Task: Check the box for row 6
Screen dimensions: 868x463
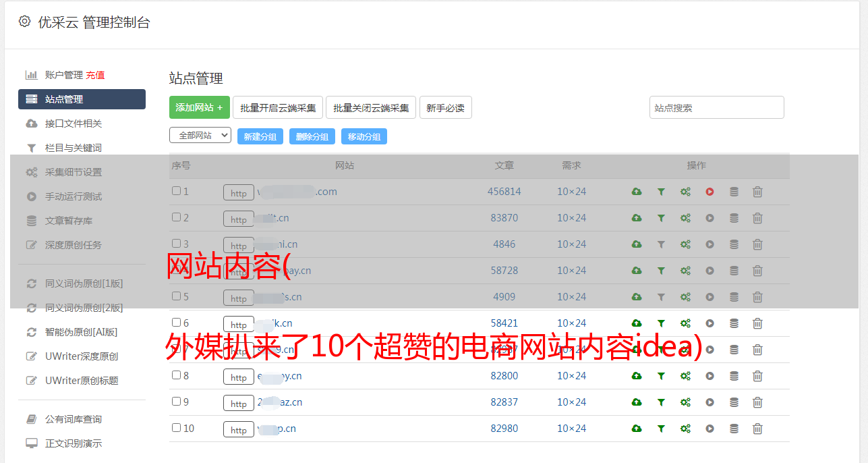Action: click(x=176, y=323)
